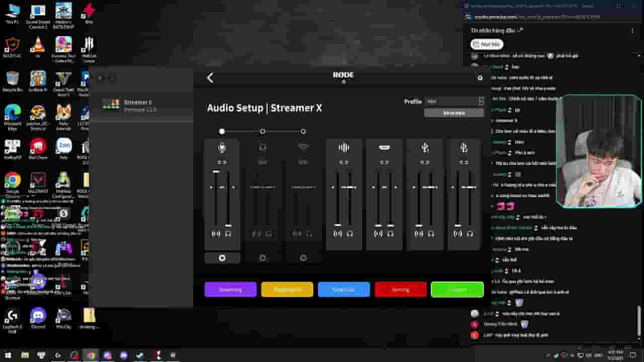Select the waveform channel icon
644x362 pixels.
click(x=344, y=147)
